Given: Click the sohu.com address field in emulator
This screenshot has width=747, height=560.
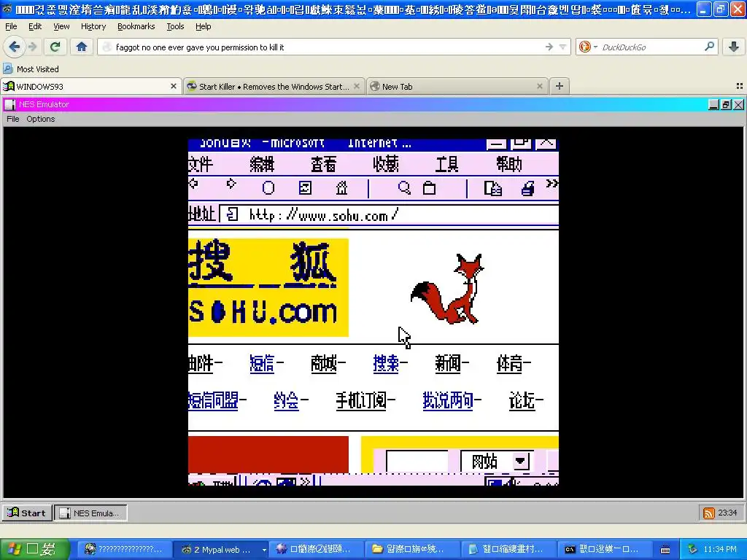Looking at the screenshot, I should click(x=389, y=215).
